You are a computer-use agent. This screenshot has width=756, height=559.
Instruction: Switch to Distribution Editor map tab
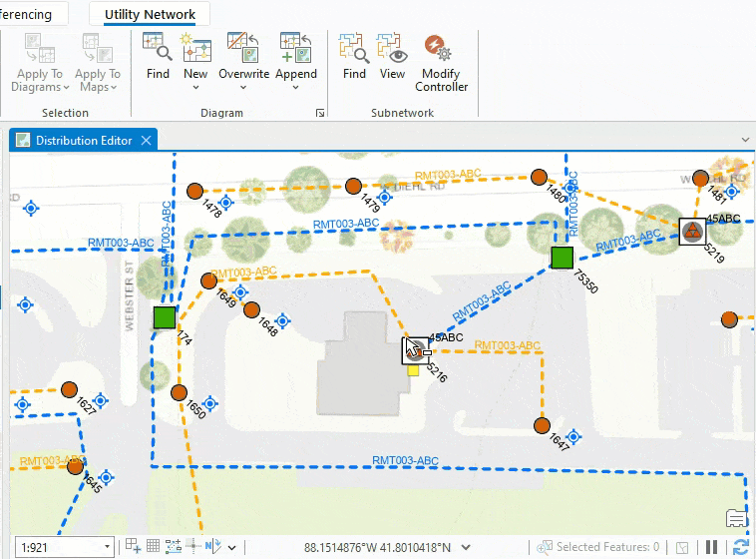coord(83,141)
